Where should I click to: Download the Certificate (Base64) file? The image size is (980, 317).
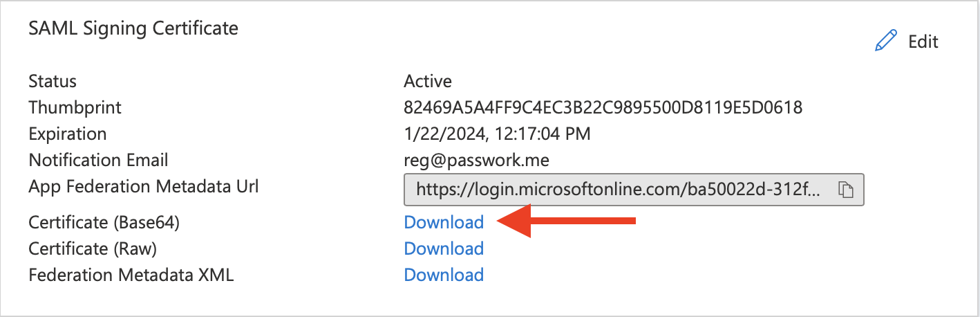(x=444, y=222)
